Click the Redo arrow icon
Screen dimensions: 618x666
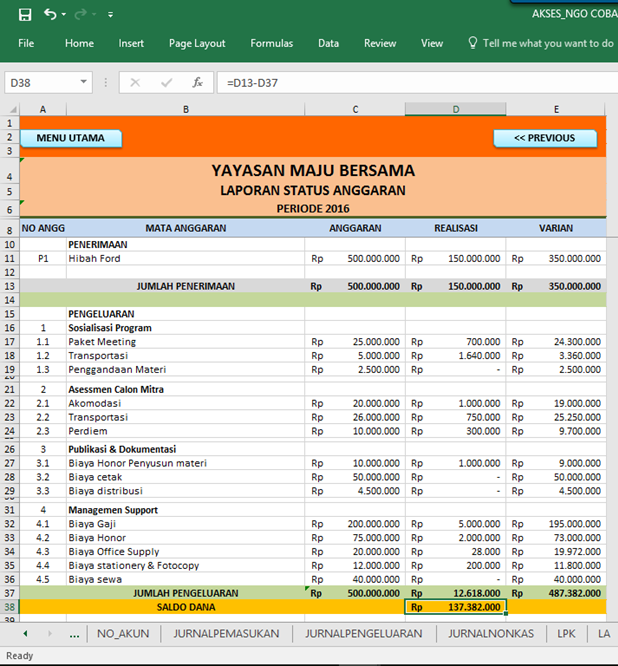tap(80, 15)
